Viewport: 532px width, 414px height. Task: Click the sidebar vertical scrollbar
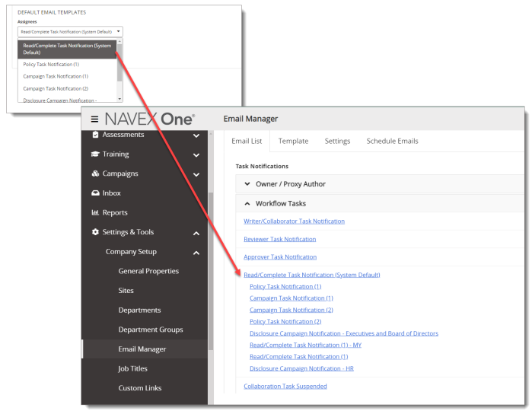[211, 272]
